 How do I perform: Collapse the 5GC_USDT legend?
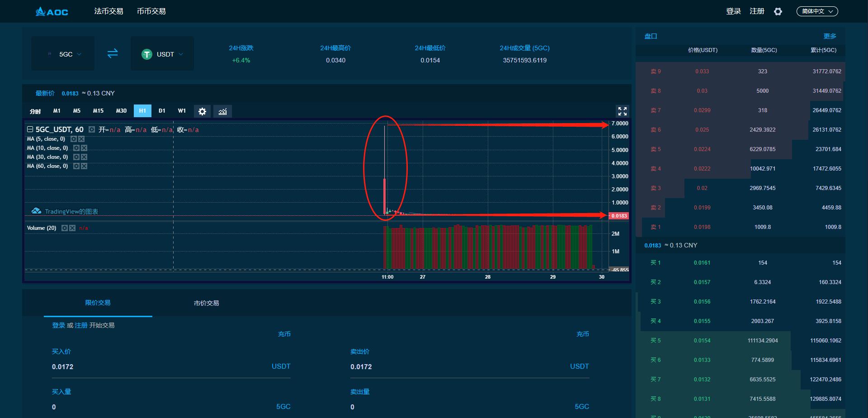30,129
